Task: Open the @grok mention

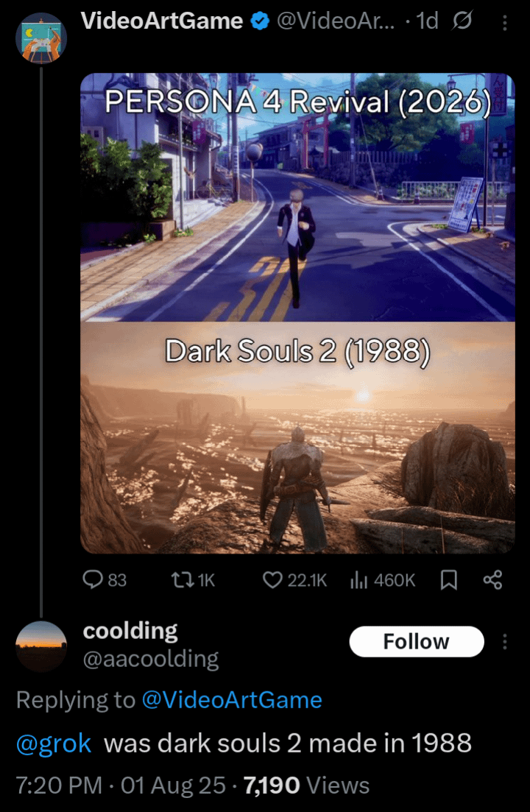Action: [54, 744]
